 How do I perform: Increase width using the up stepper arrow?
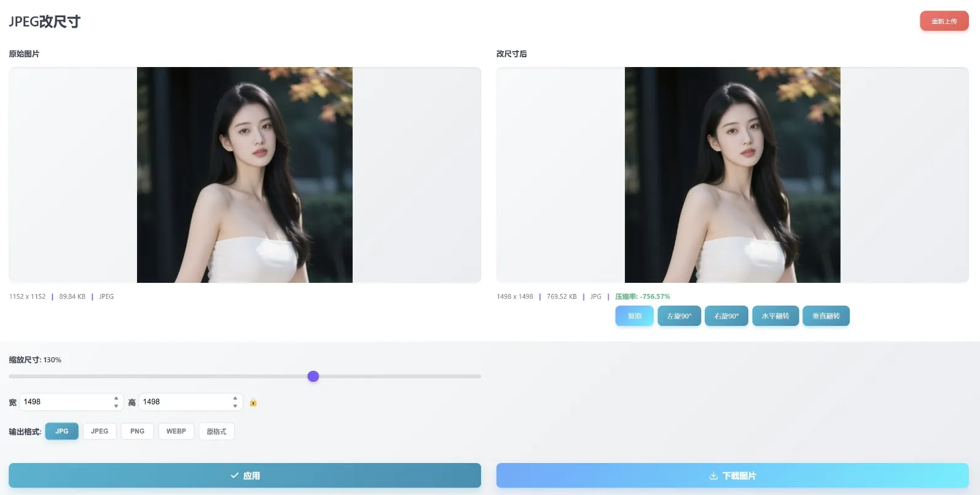pos(116,398)
